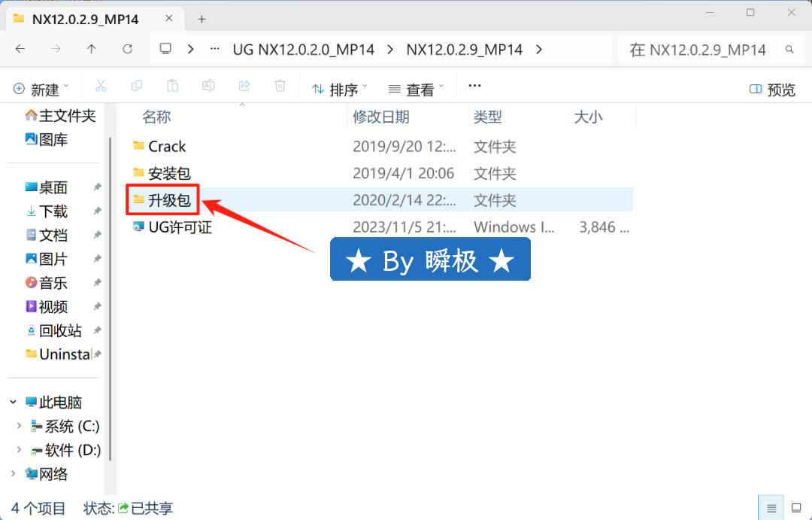Screen dimensions: 812x520
Task: Click the Cut scissors icon in toolbar
Action: point(101,87)
